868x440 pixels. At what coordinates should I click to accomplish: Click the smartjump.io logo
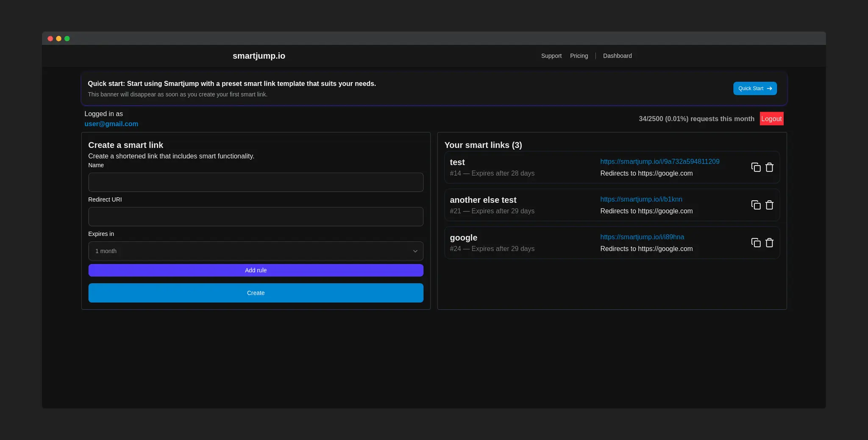pyautogui.click(x=259, y=56)
